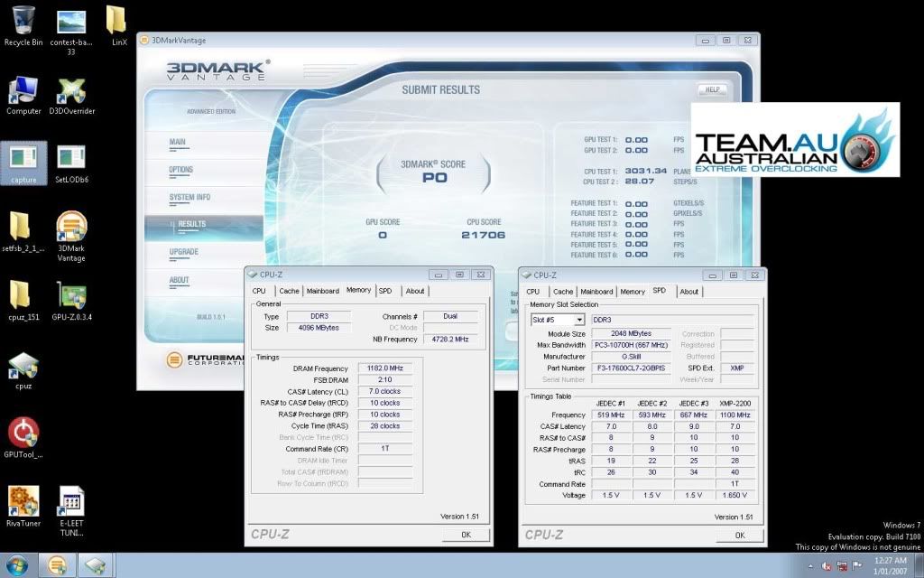Open Mainboard tab in CPU-Z SPD window

pos(596,292)
